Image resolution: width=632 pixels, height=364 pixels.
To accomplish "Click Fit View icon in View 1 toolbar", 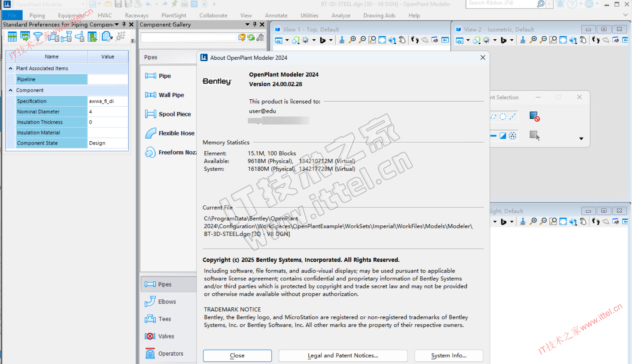I will coord(382,40).
